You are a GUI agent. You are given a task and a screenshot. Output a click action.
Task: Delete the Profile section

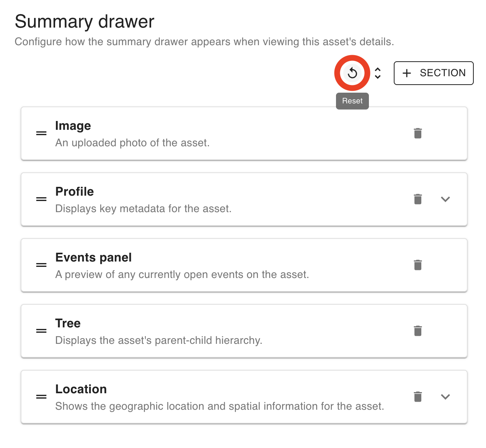[x=418, y=199]
